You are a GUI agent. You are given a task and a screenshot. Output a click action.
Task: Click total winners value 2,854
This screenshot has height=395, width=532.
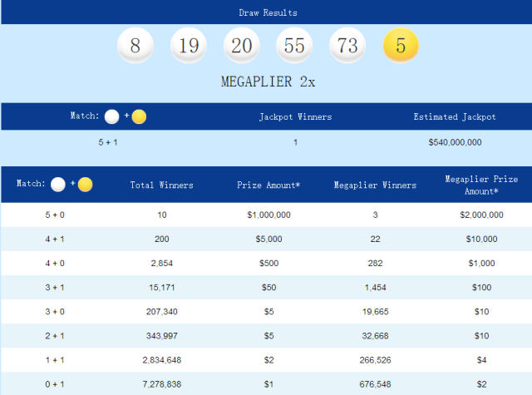pyautogui.click(x=162, y=264)
